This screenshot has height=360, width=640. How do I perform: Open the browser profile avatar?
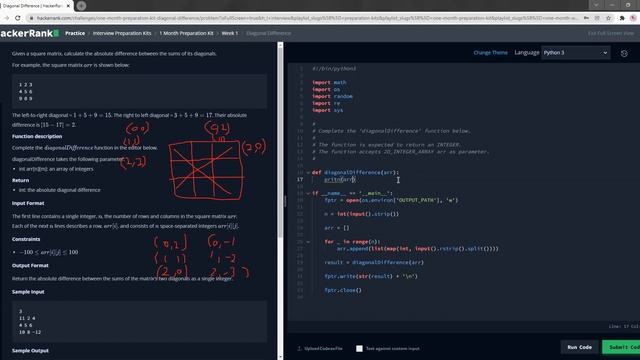pos(634,18)
